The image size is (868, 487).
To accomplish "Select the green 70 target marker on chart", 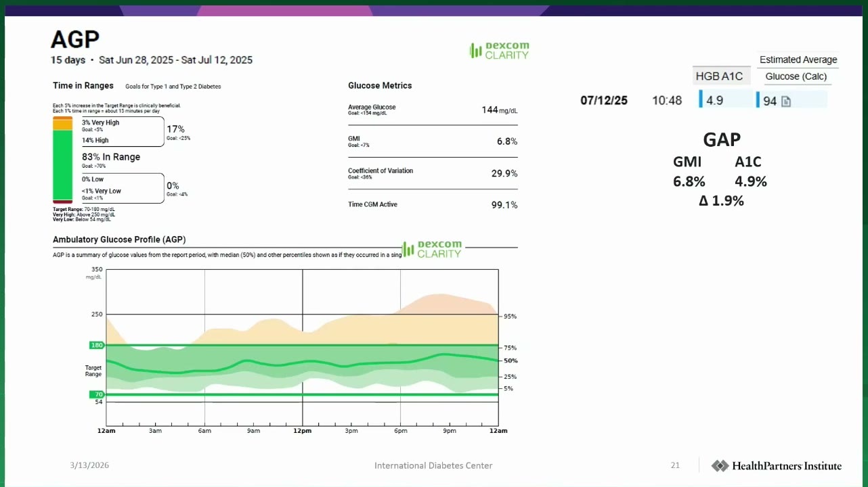I will click(97, 394).
